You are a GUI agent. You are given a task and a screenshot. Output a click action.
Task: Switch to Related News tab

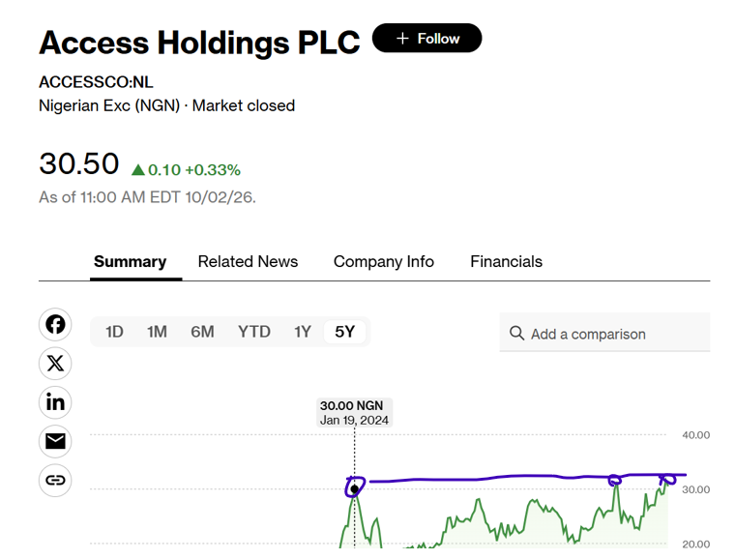248,261
